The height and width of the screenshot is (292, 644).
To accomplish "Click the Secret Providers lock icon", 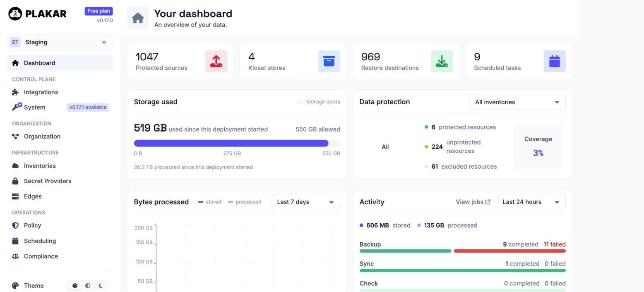I will (15, 181).
